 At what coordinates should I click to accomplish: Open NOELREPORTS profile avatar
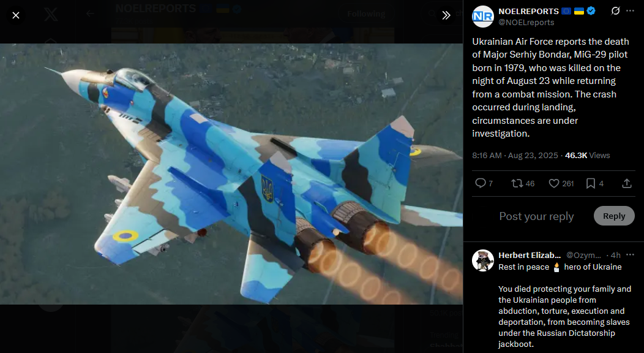(x=482, y=17)
